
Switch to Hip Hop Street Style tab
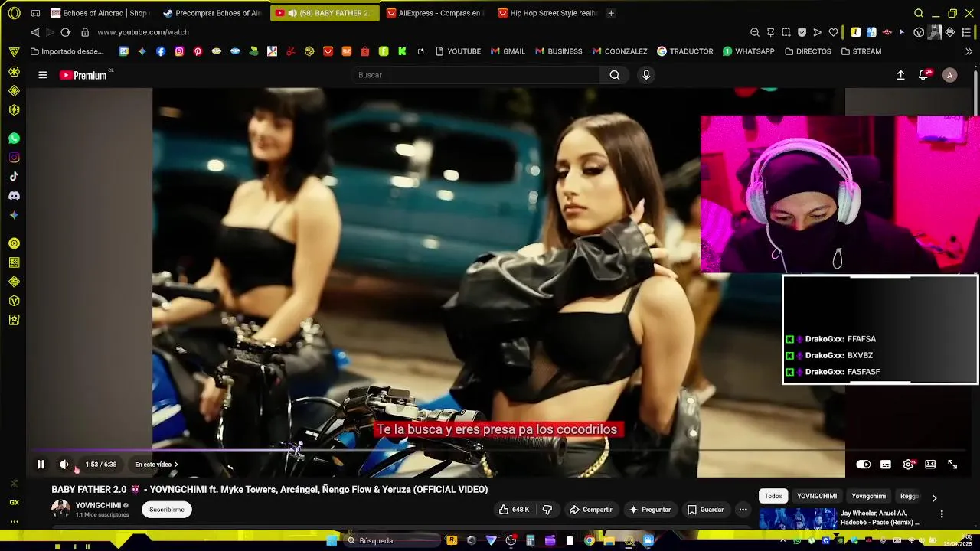[547, 13]
